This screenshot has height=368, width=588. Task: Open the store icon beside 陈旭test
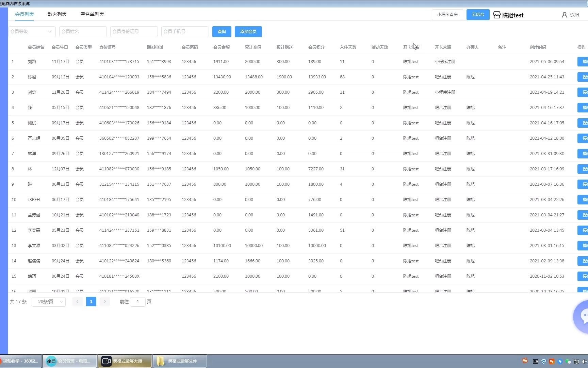point(497,15)
